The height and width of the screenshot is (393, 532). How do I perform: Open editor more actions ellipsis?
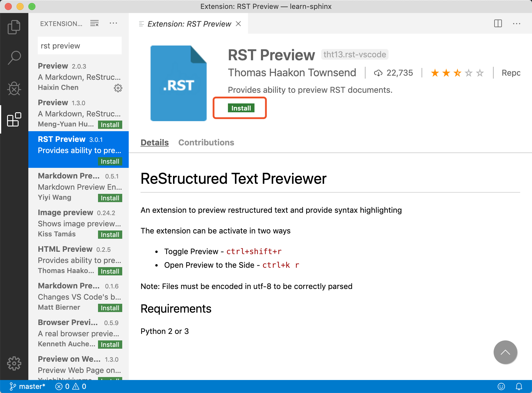517,23
